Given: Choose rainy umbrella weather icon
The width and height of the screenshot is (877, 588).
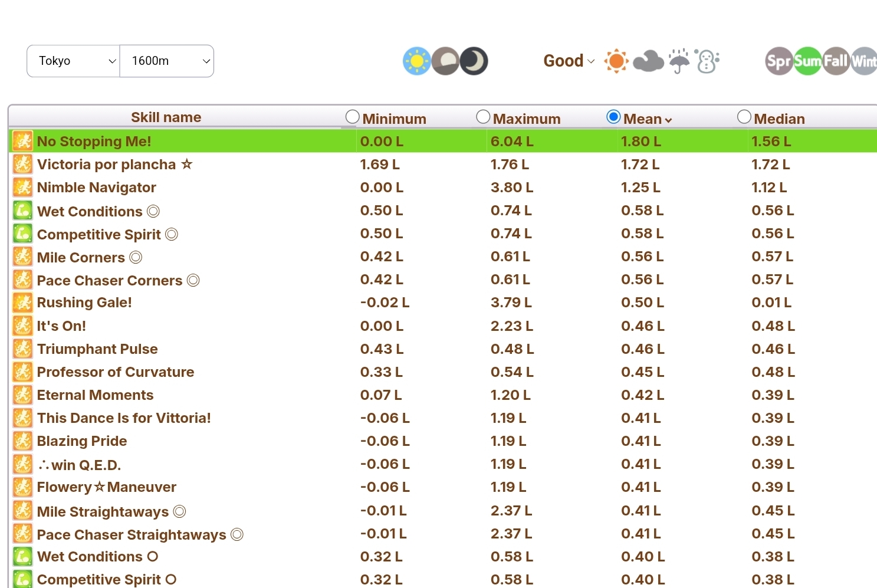Looking at the screenshot, I should pos(679,61).
